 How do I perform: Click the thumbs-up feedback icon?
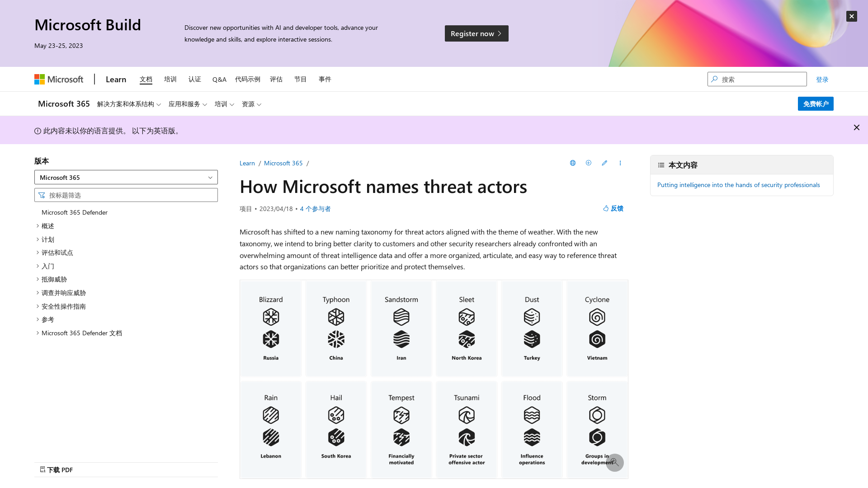point(606,208)
